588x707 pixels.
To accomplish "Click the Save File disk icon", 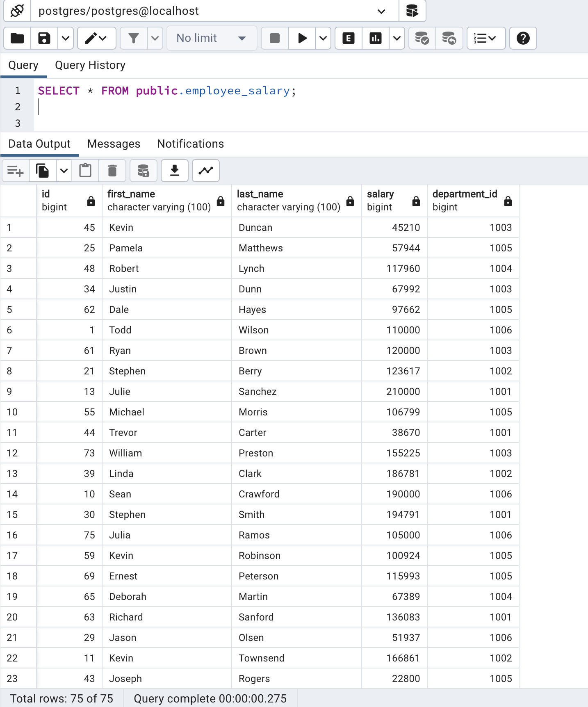I will coord(44,38).
